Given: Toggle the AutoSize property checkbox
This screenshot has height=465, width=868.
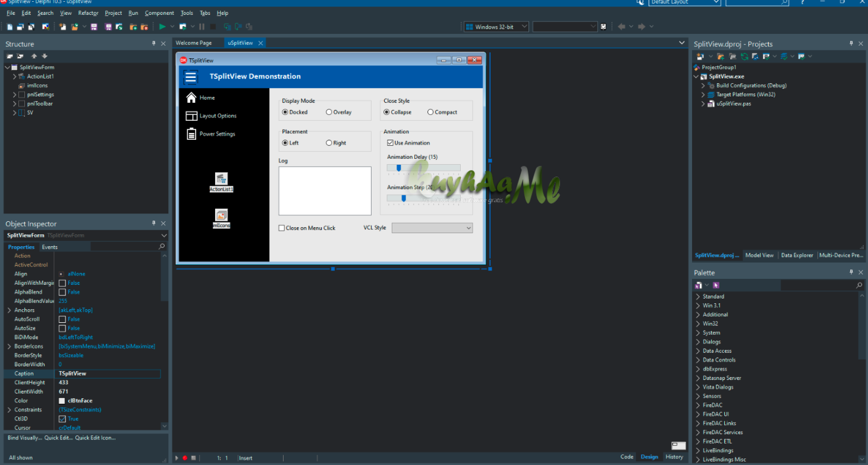Looking at the screenshot, I should (62, 328).
